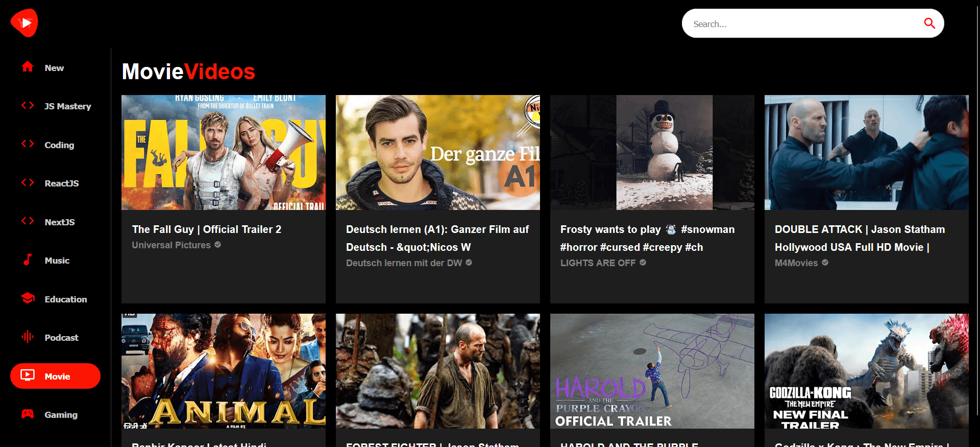This screenshot has height=447, width=980.
Task: Click the home icon beside New
Action: pyautogui.click(x=28, y=66)
